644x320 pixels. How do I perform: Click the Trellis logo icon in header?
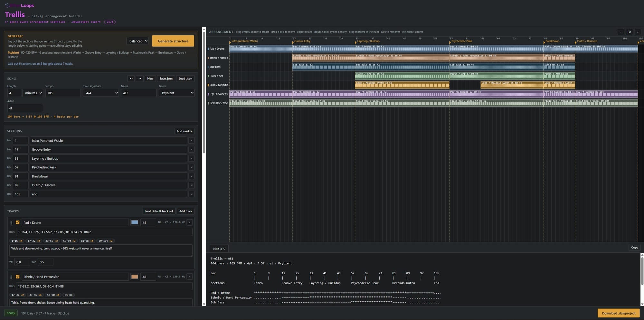point(7,5)
